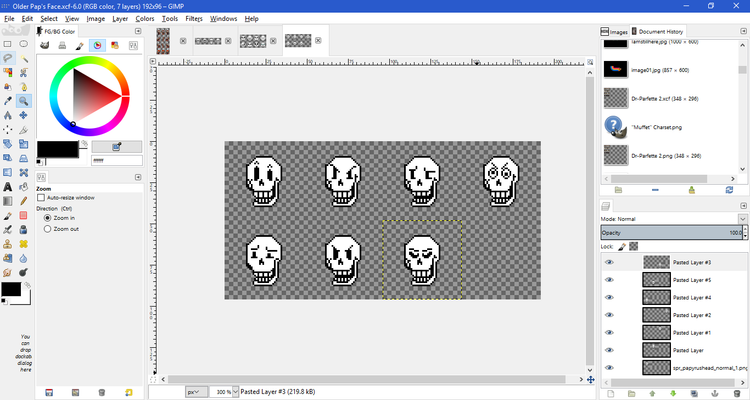Screen dimensions: 750x400
Task: Open the File menu
Action: pyautogui.click(x=9, y=19)
